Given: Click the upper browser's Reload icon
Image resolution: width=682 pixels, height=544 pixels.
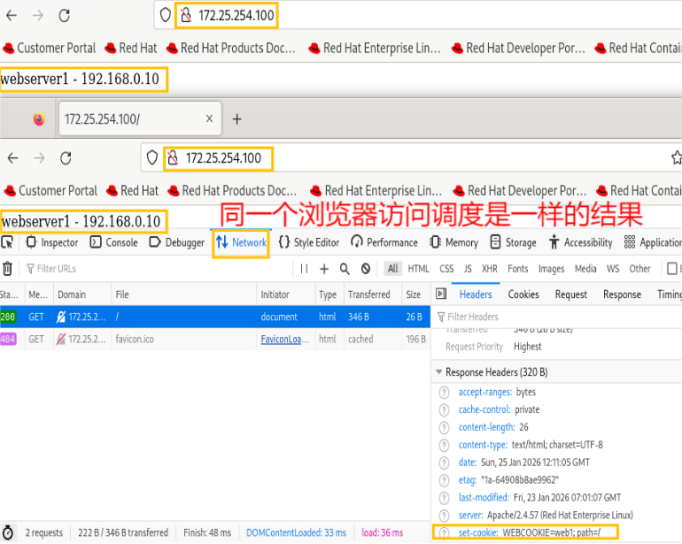Looking at the screenshot, I should (x=64, y=16).
